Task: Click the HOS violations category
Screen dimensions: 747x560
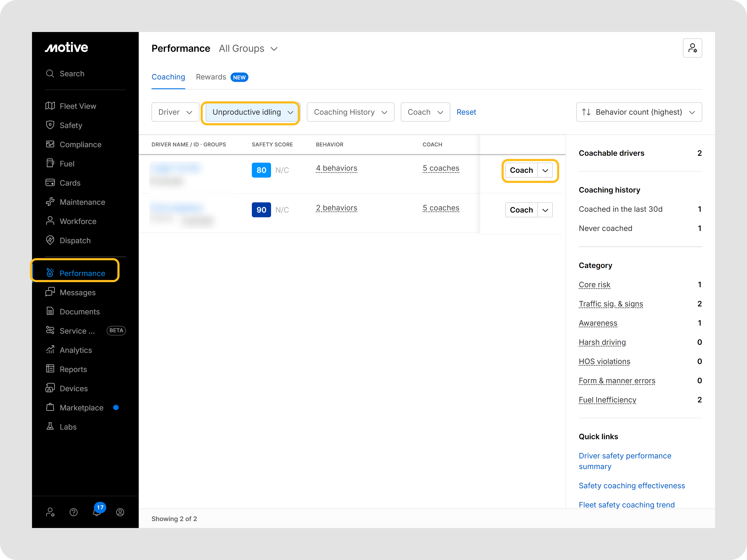Action: point(604,362)
